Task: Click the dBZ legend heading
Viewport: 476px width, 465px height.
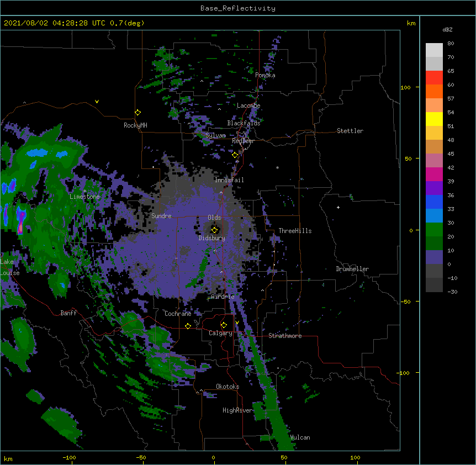Action: tap(447, 30)
